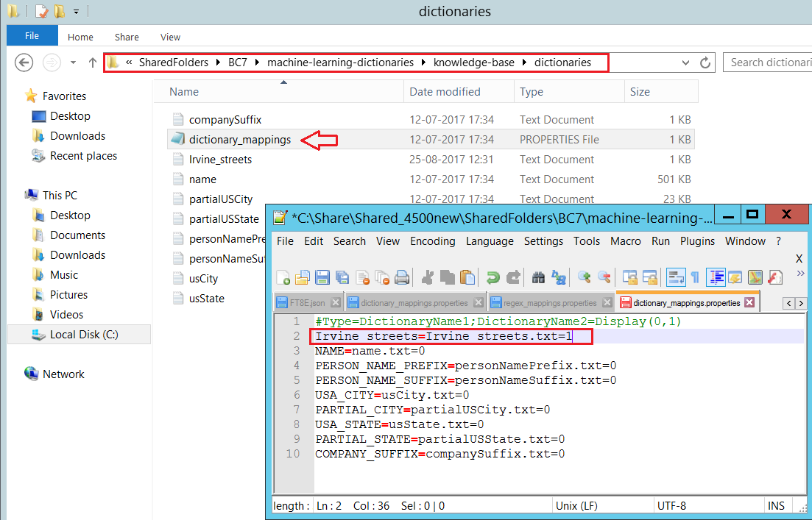812x520 pixels.
Task: Close the regex_mappings.properties tab
Action: coord(607,303)
